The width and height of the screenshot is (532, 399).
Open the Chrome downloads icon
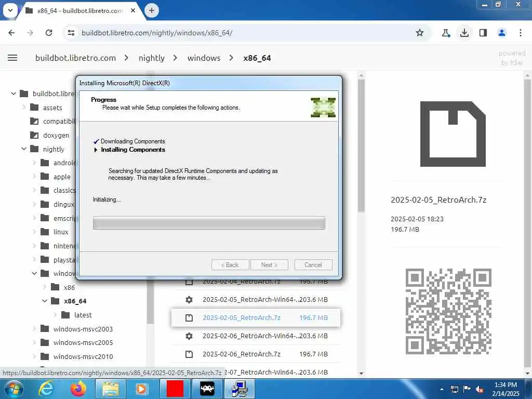click(464, 33)
